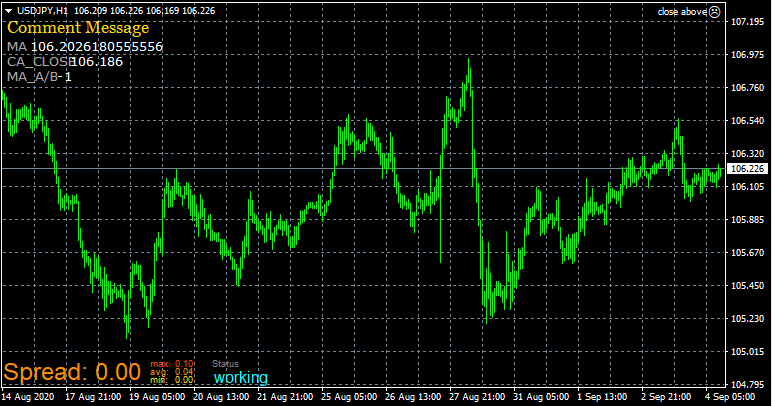Click price scale level 105.670

pyautogui.click(x=747, y=252)
